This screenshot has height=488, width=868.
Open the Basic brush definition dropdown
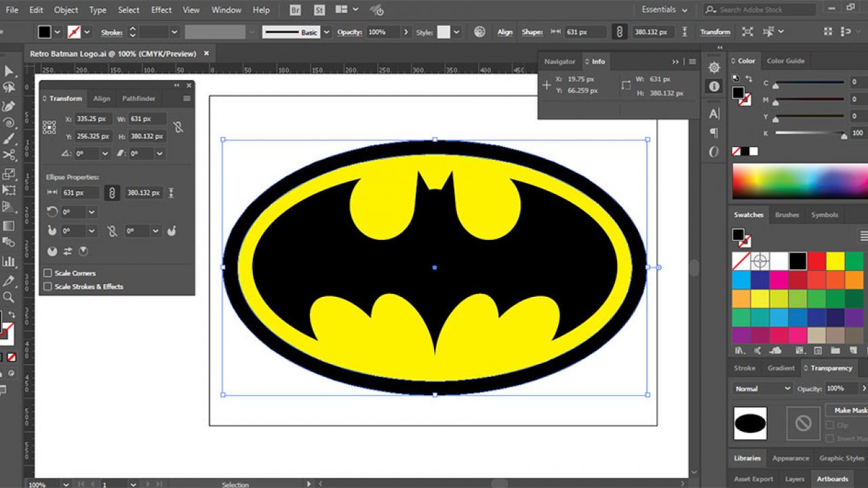coord(327,32)
